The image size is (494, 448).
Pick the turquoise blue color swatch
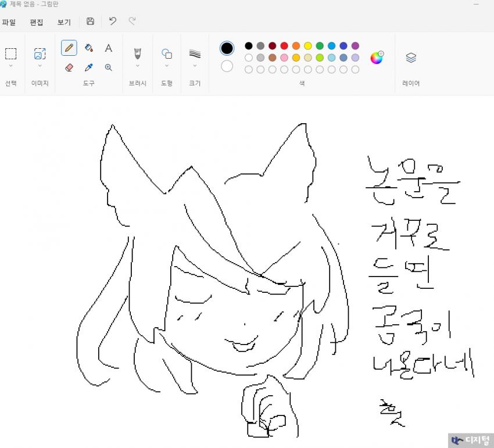331,46
